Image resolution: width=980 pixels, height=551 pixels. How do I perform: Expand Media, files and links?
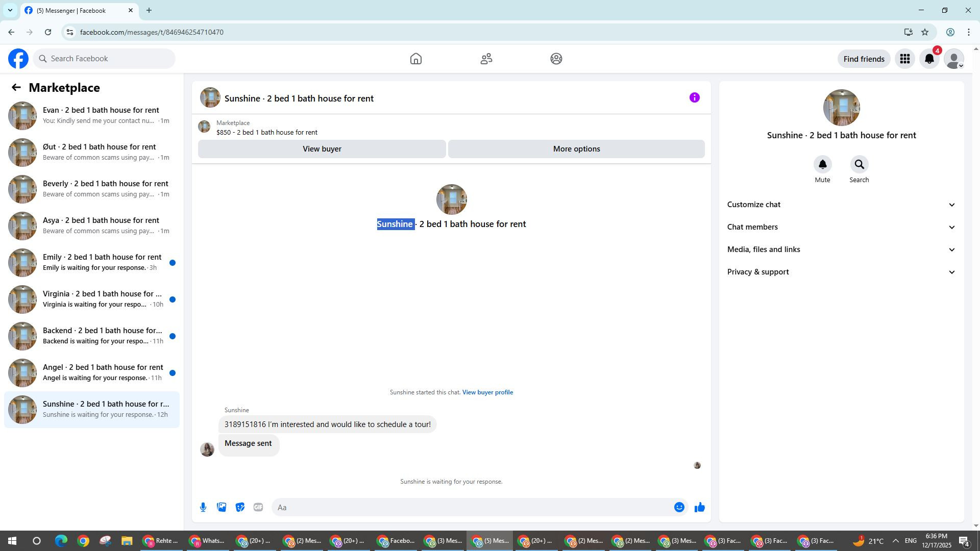click(x=841, y=249)
